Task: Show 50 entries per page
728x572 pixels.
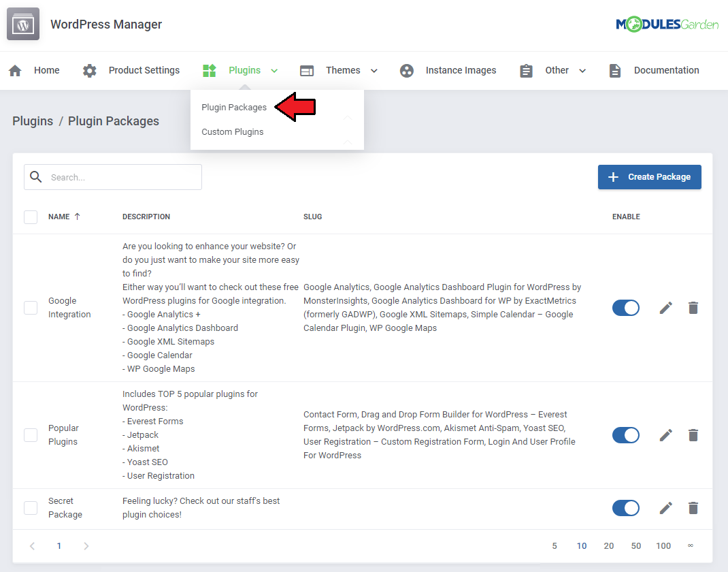Action: point(636,546)
